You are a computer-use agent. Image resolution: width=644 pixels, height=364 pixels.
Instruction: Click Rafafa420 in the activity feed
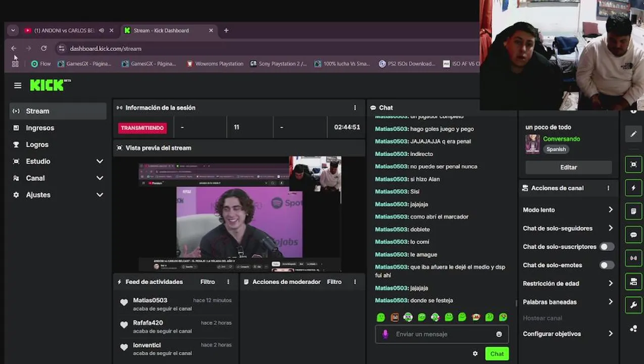(x=148, y=323)
